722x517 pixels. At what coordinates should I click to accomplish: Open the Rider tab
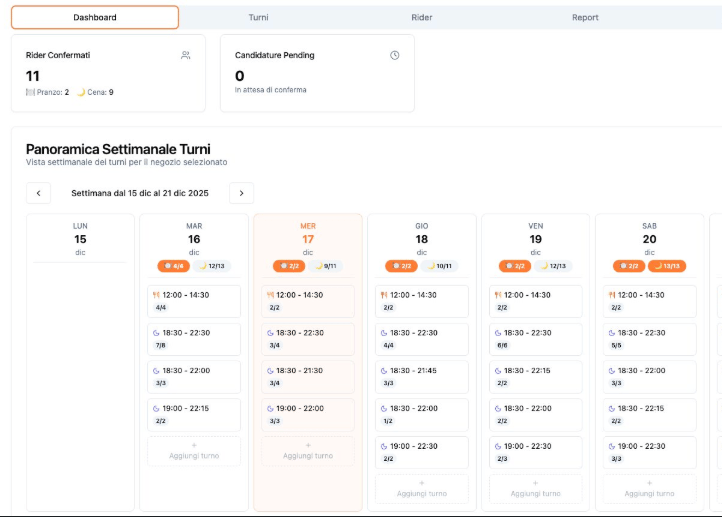422,17
